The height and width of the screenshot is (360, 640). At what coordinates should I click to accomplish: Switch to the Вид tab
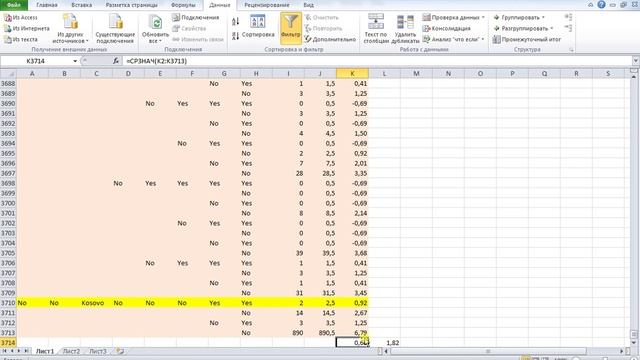click(x=309, y=5)
